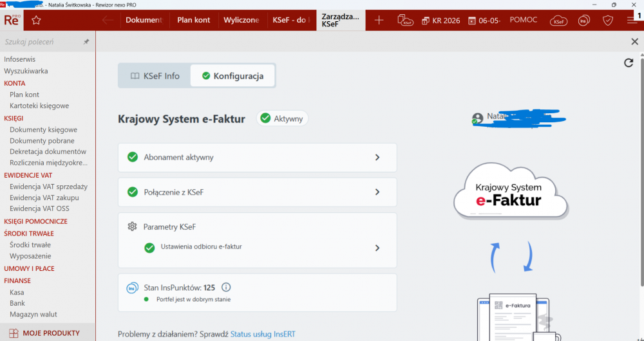Screen dimensions: 644x341
Task: Select the Zarządzanie KSeF tab
Action: [341, 20]
